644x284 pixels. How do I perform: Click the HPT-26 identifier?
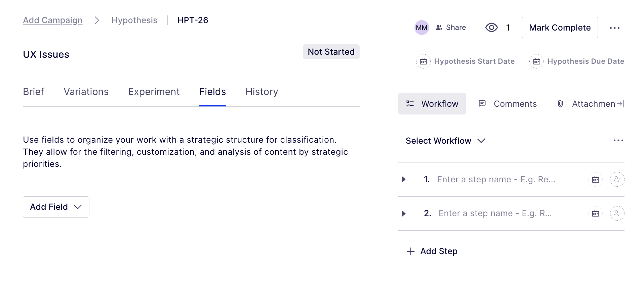coord(193,20)
